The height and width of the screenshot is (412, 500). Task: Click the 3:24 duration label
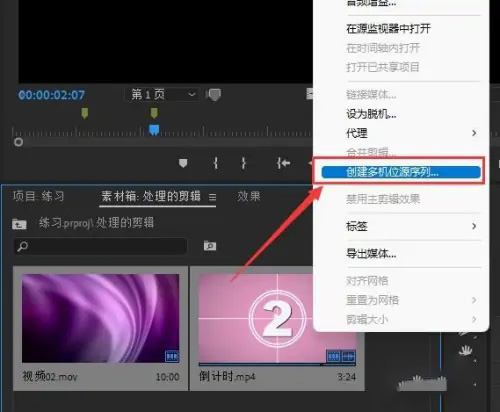(347, 377)
